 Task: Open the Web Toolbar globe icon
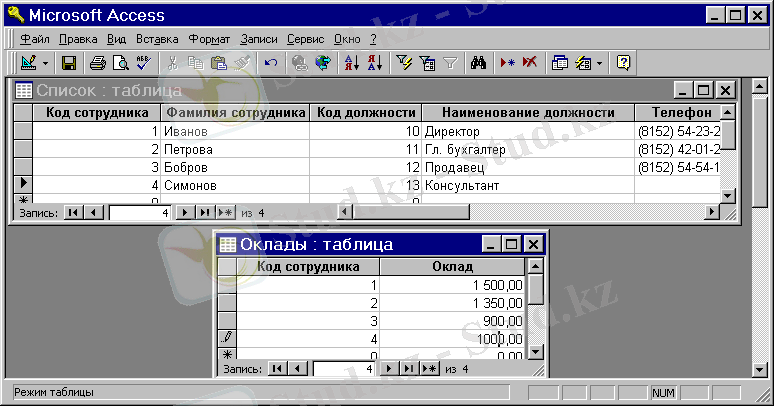pos(323,63)
